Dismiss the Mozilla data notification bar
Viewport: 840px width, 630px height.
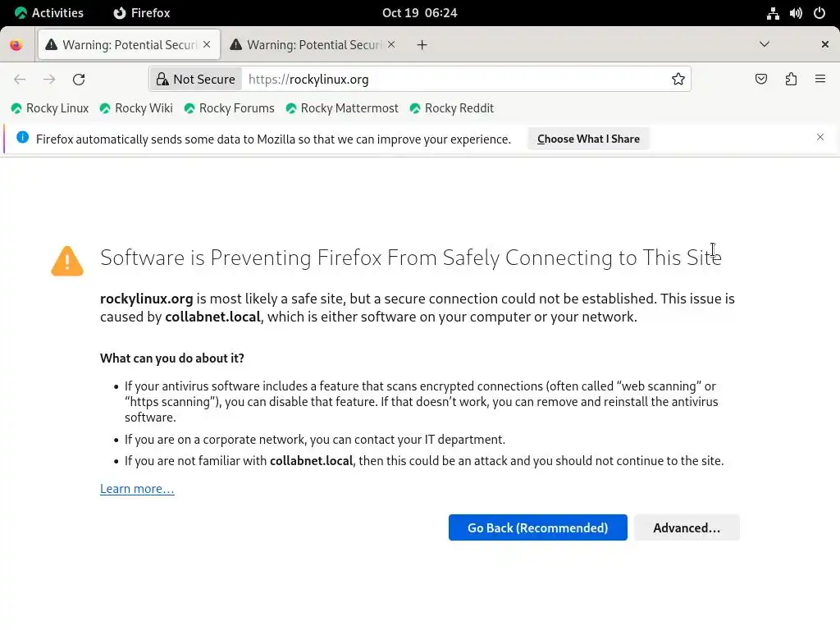coord(819,138)
